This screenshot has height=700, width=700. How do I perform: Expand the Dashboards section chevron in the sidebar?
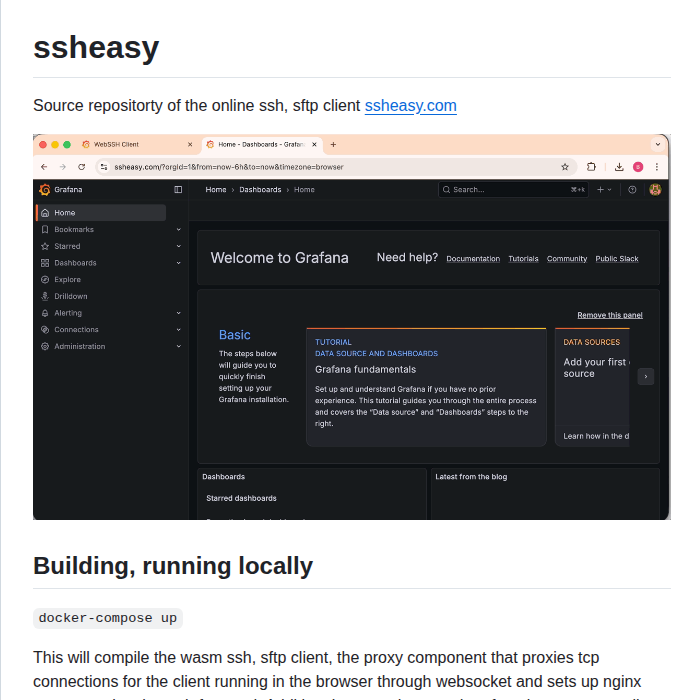pos(179,263)
